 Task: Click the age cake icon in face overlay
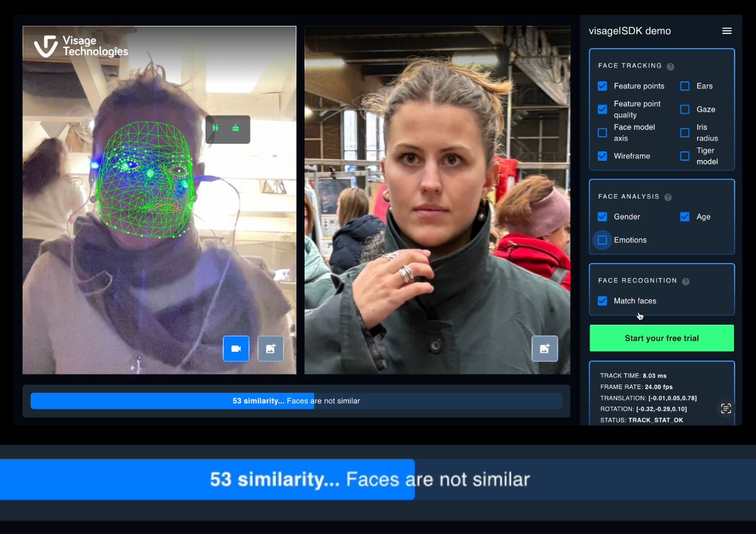[x=236, y=128]
